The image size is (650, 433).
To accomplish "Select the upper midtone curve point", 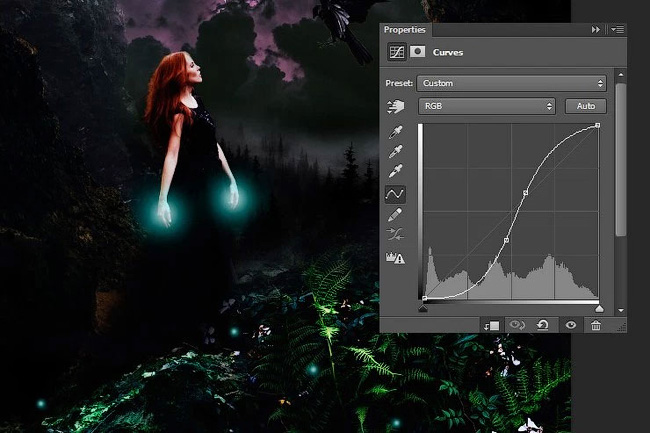I will click(525, 193).
